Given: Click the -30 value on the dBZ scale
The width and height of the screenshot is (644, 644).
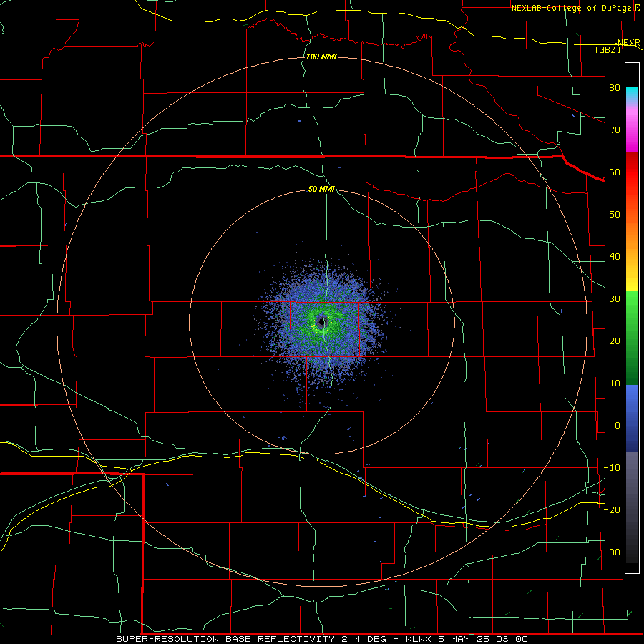Looking at the screenshot, I should tap(612, 552).
